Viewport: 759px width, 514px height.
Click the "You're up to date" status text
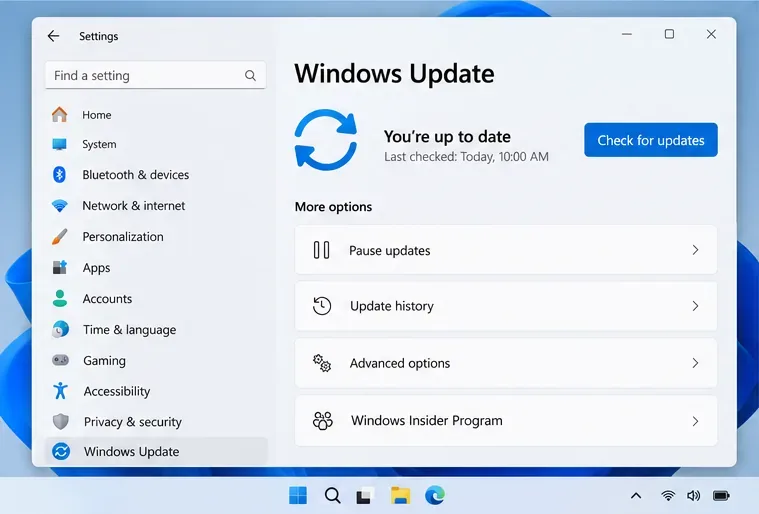pyautogui.click(x=447, y=136)
